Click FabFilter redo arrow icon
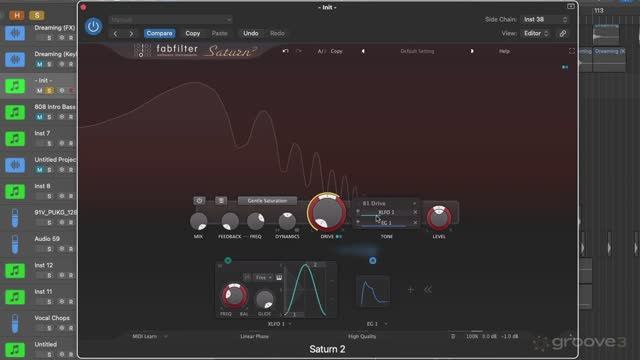This screenshot has width=640, height=360. pyautogui.click(x=299, y=51)
